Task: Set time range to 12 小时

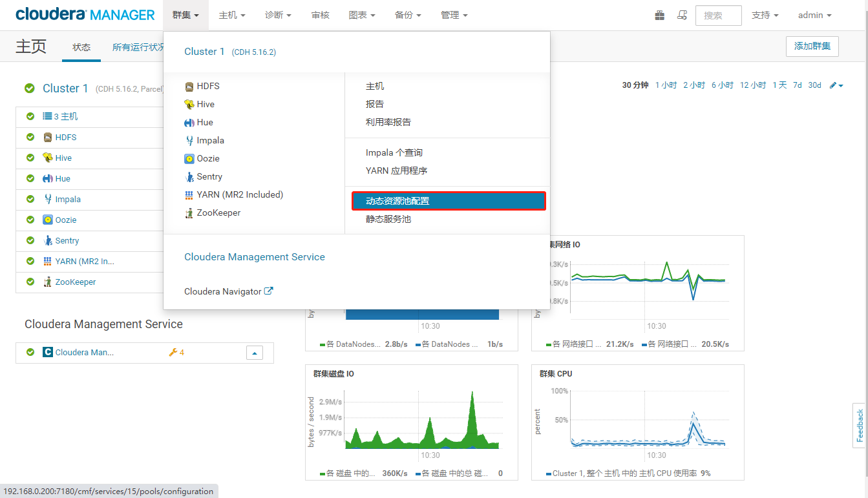Action: click(753, 85)
